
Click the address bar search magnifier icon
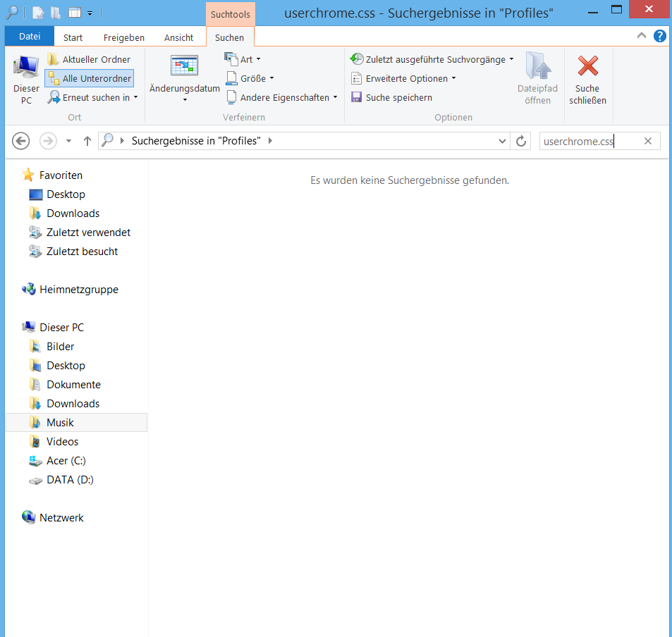click(108, 140)
